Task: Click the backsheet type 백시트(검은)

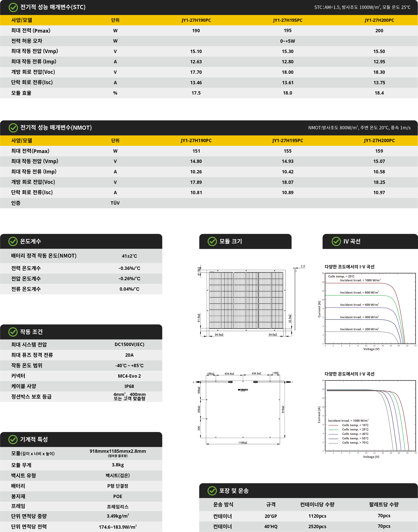Action: (x=118, y=475)
